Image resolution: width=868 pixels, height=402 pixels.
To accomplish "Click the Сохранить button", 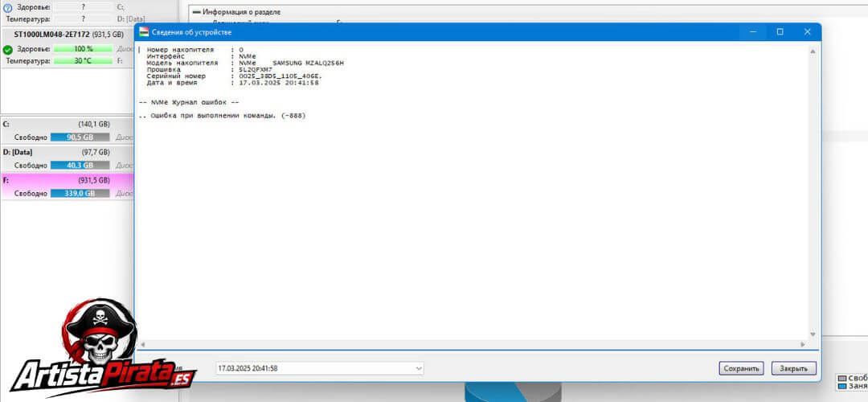I will tap(742, 368).
